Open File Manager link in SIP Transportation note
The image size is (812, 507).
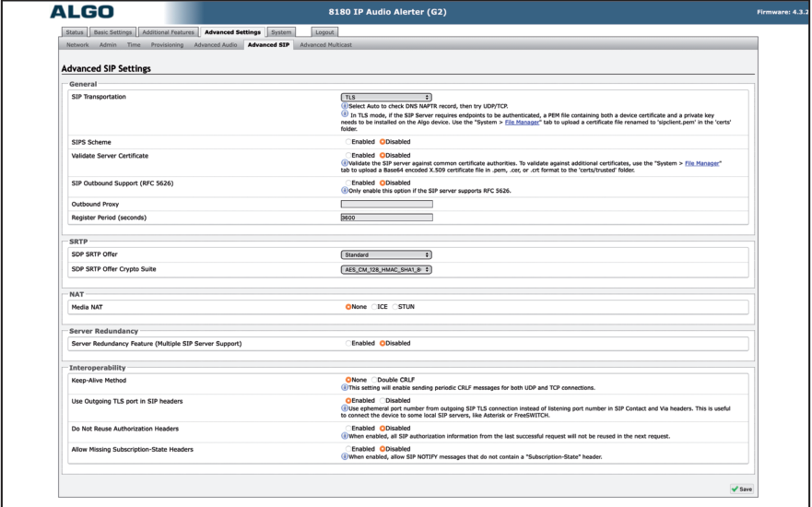tap(514, 122)
